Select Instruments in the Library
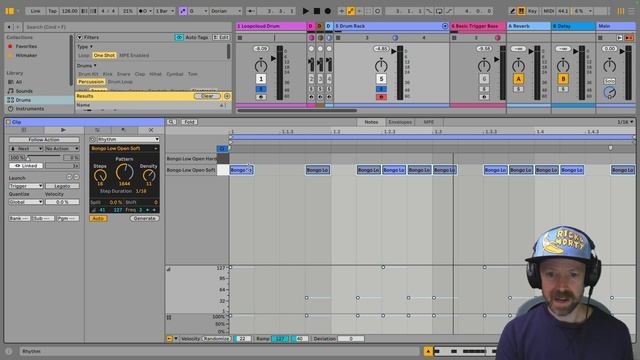Image resolution: width=640 pixels, height=360 pixels. (x=29, y=109)
